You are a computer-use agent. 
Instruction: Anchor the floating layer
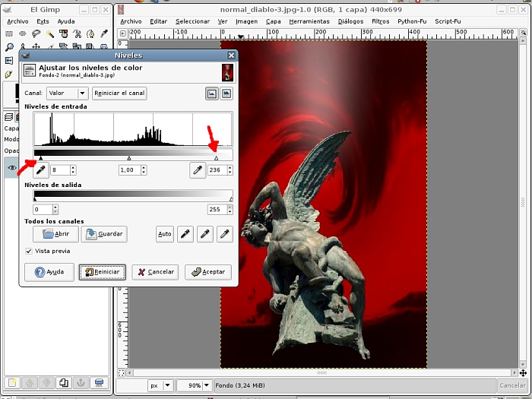[x=81, y=383]
